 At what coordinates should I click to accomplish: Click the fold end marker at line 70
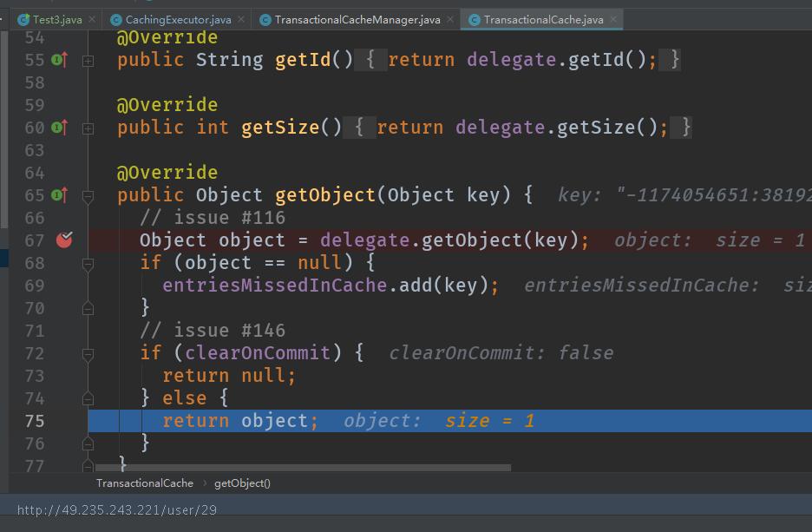[88, 309]
